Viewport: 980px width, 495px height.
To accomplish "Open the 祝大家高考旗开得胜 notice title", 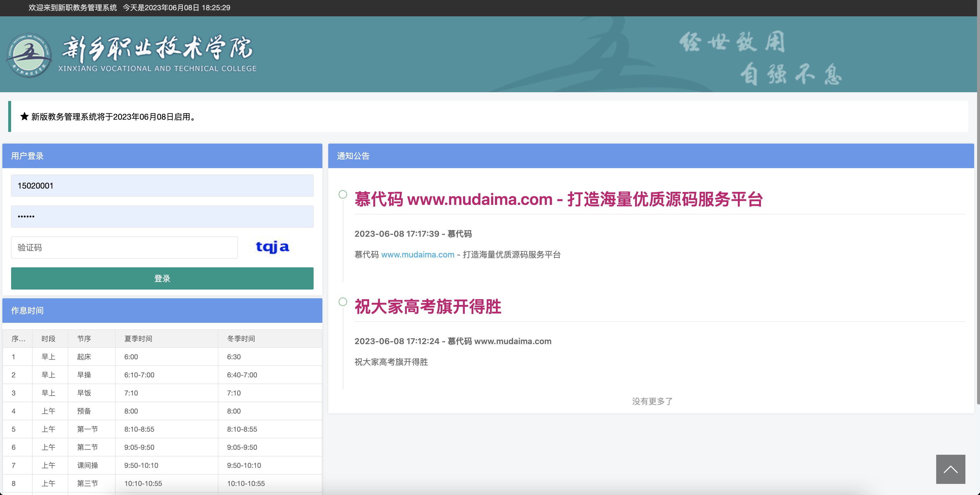I will [x=428, y=306].
